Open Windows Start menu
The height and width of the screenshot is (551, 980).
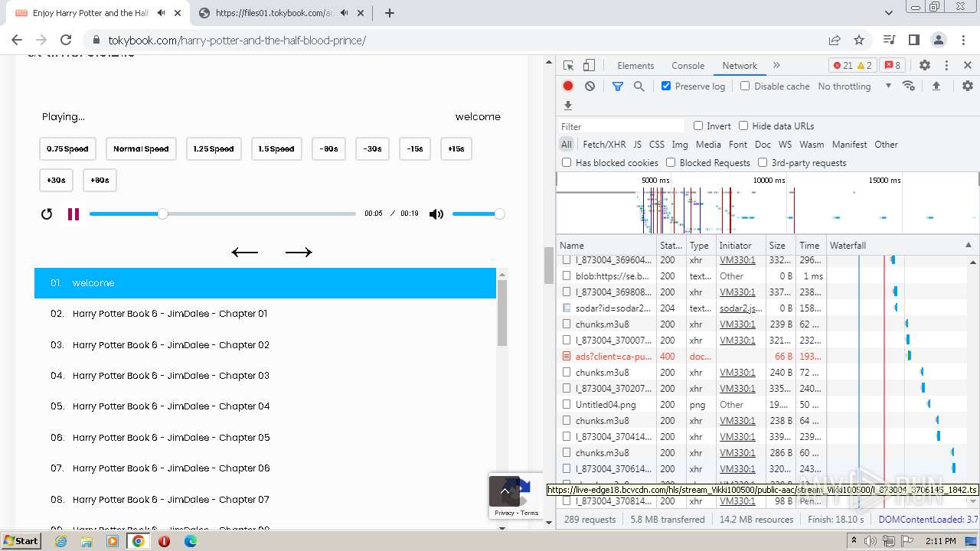21,541
